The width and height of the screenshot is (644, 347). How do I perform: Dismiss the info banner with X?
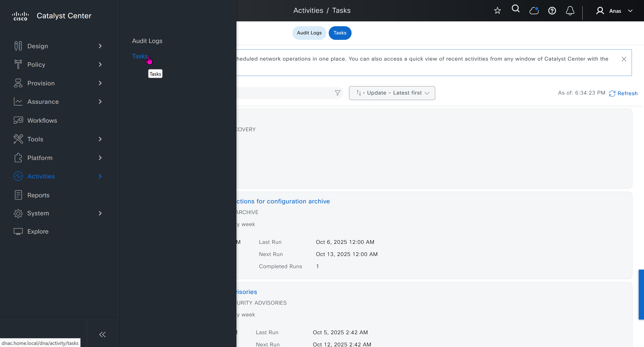click(624, 59)
